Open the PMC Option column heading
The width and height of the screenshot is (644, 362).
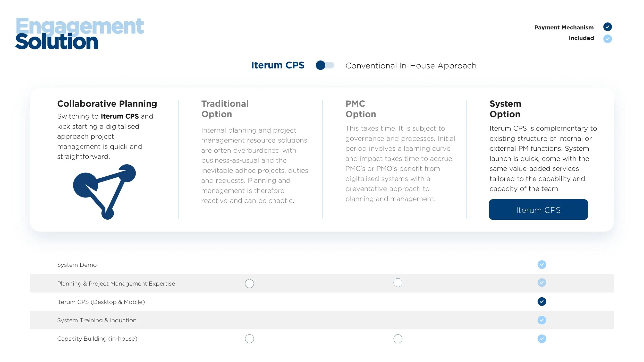tap(360, 109)
